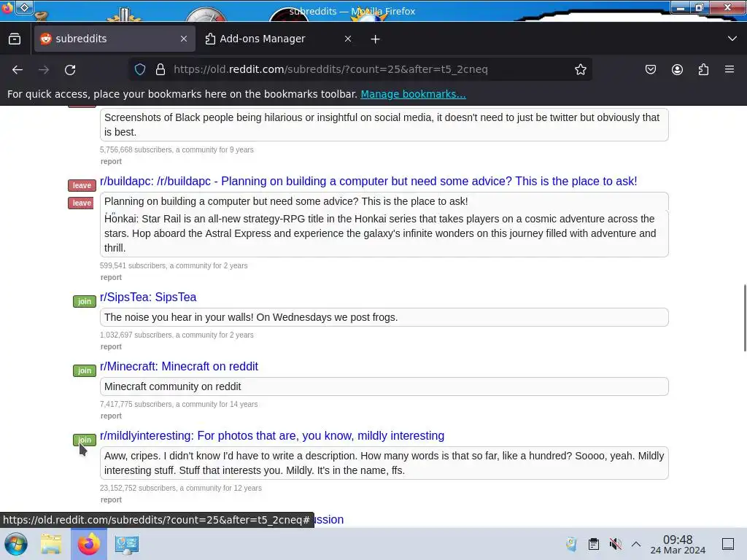Image resolution: width=747 pixels, height=560 pixels.
Task: Click 'Minecraft community on reddit' description text
Action: [x=172, y=386]
